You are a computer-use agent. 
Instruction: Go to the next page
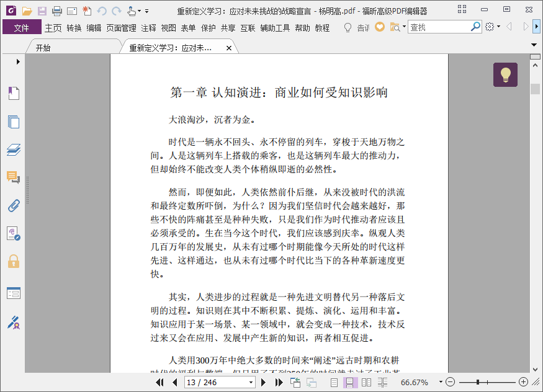tap(263, 382)
